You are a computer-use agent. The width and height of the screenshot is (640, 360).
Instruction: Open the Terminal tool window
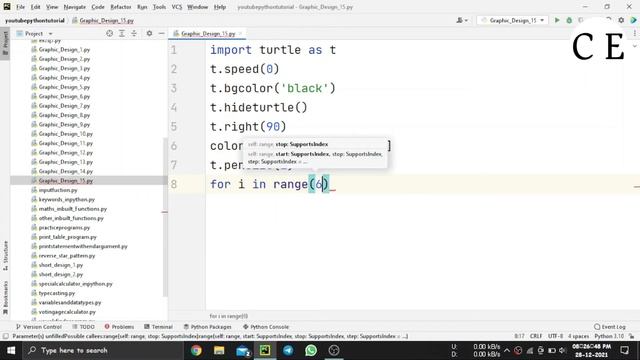click(x=158, y=327)
